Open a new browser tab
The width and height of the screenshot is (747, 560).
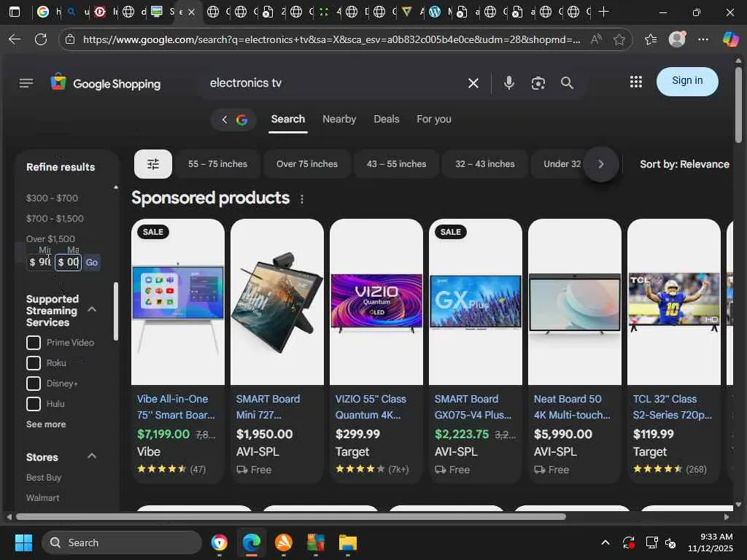[x=603, y=12]
